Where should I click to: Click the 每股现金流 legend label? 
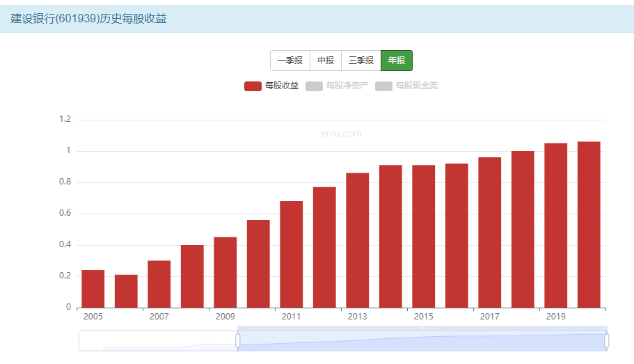417,86
